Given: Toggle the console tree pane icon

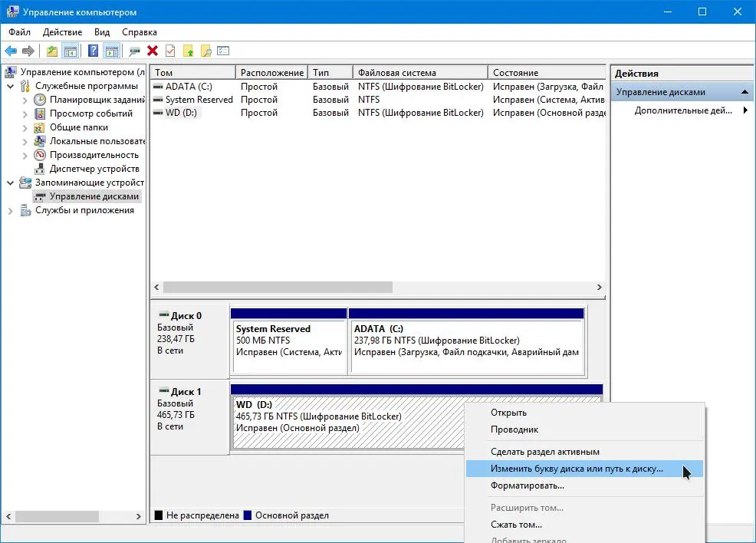Looking at the screenshot, I should [71, 51].
